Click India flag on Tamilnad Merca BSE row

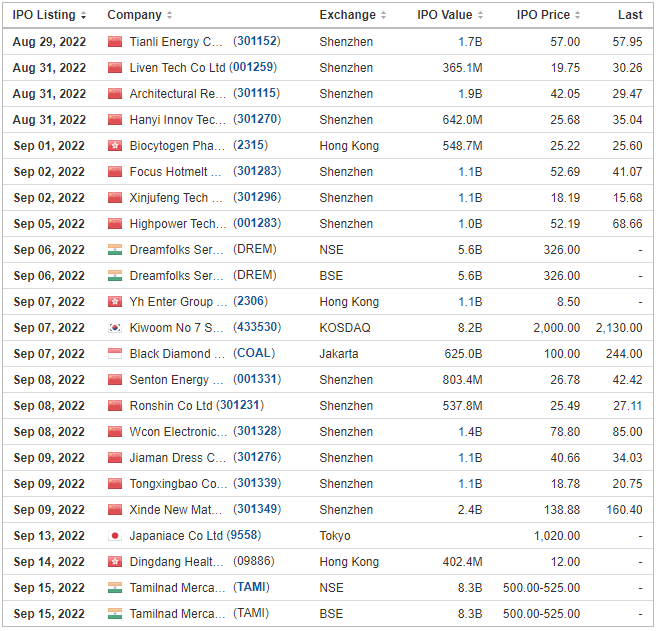coord(115,613)
